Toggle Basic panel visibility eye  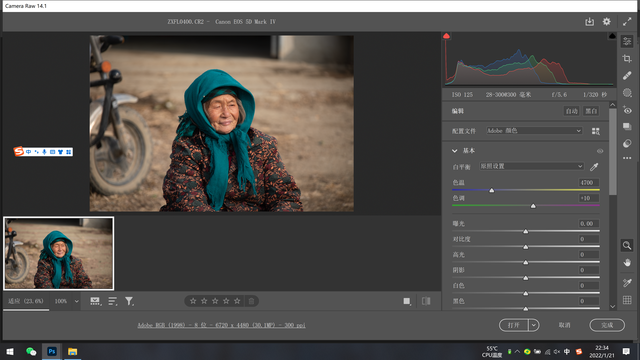coord(600,151)
